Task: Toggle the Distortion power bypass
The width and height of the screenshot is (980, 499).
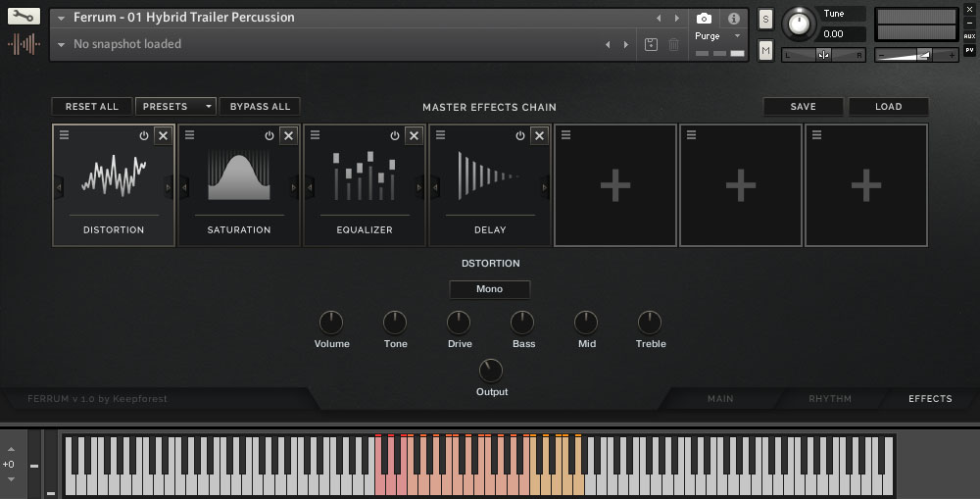Action: click(144, 135)
